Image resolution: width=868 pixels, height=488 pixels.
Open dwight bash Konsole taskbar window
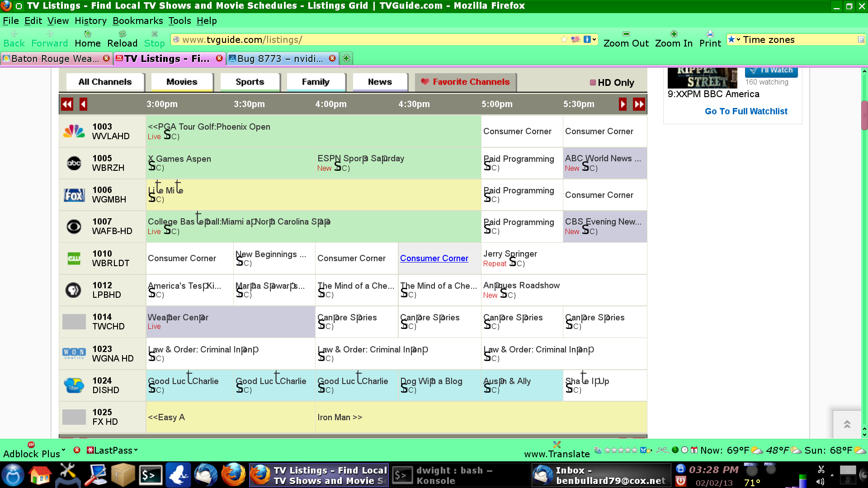click(460, 475)
